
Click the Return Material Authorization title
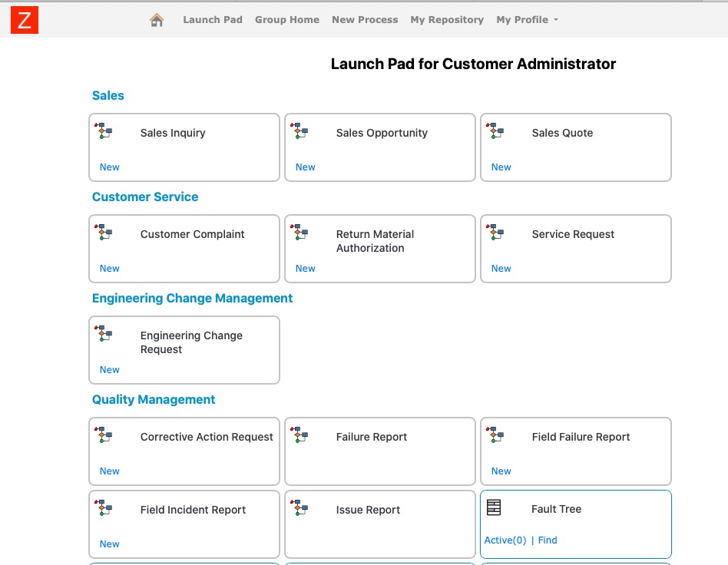click(x=376, y=241)
